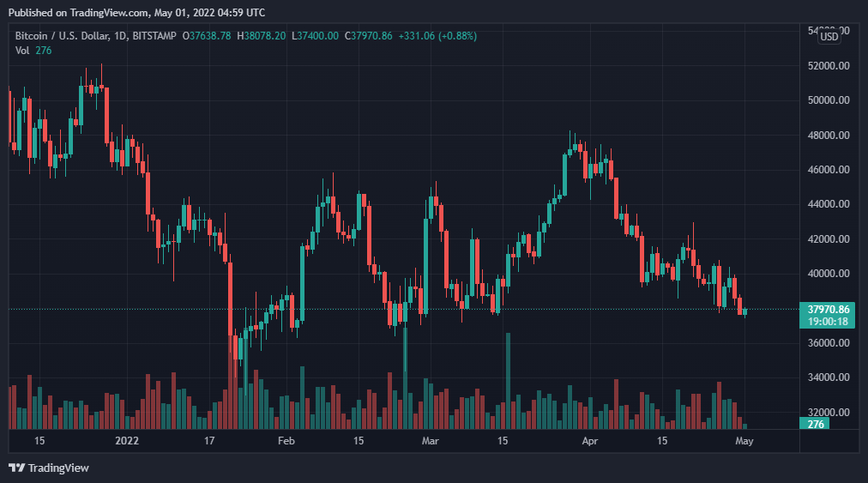Click the 50000.00 price axis label
Viewport: 868px width, 483px height.
tap(829, 100)
